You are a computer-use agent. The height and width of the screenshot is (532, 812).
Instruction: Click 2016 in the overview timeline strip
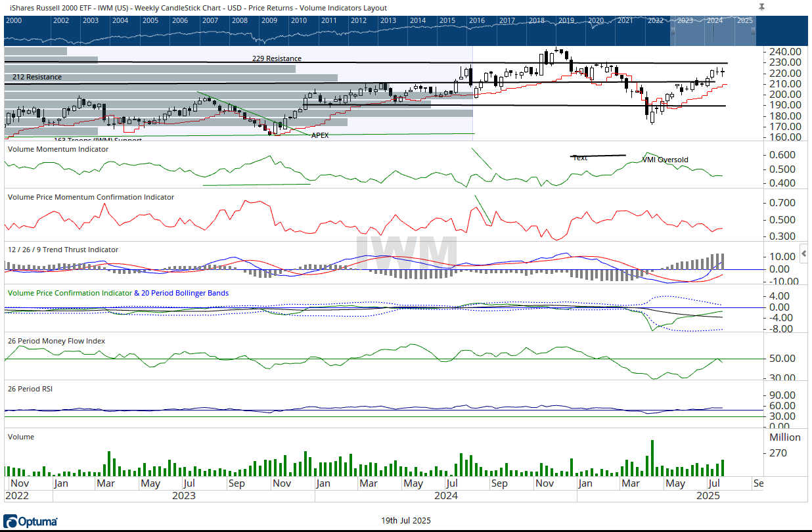(x=477, y=20)
